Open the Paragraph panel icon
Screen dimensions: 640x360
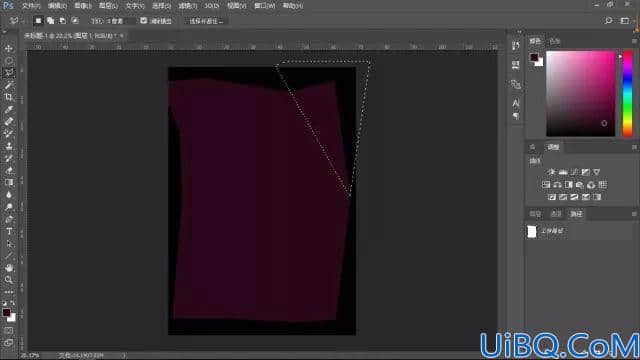pos(516,116)
